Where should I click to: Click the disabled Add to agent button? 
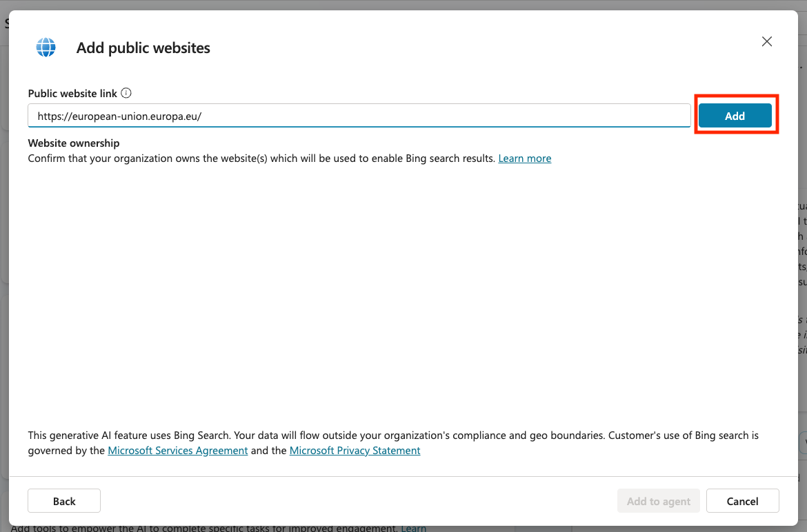(x=658, y=500)
